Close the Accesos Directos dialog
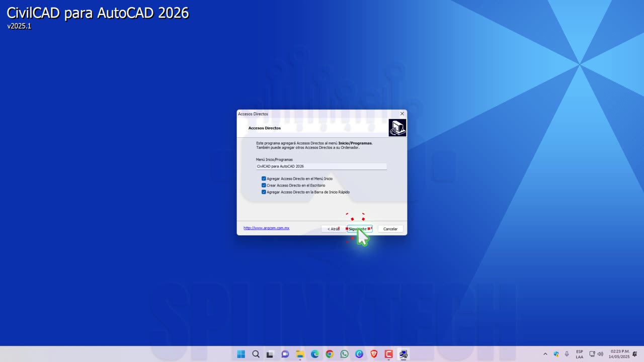This screenshot has height=362, width=644. click(x=402, y=114)
